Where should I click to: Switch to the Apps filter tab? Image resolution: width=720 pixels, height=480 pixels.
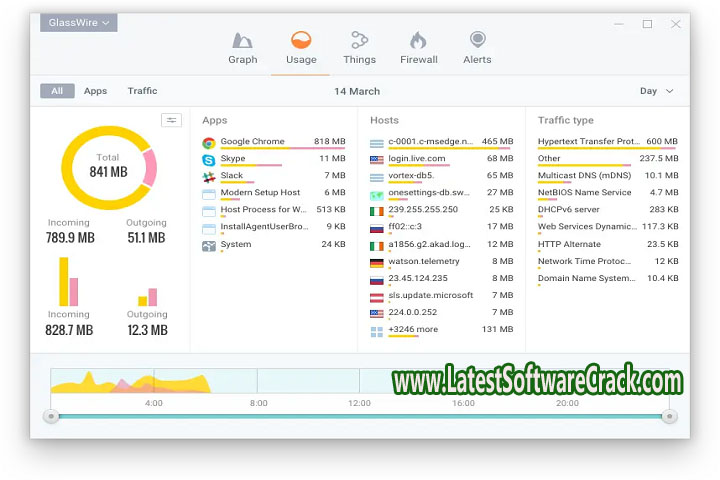tap(96, 91)
